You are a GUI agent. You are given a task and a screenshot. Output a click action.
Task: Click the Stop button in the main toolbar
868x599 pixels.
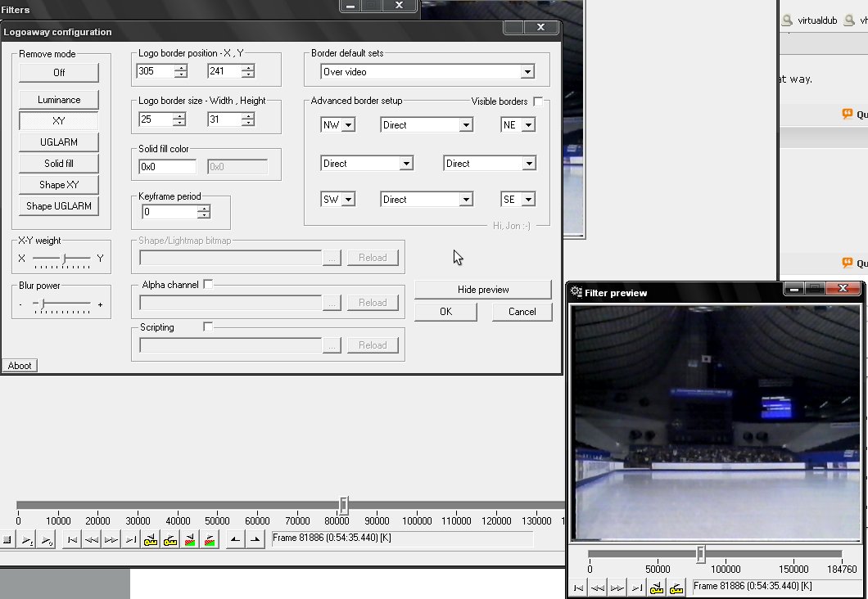pyautogui.click(x=7, y=540)
